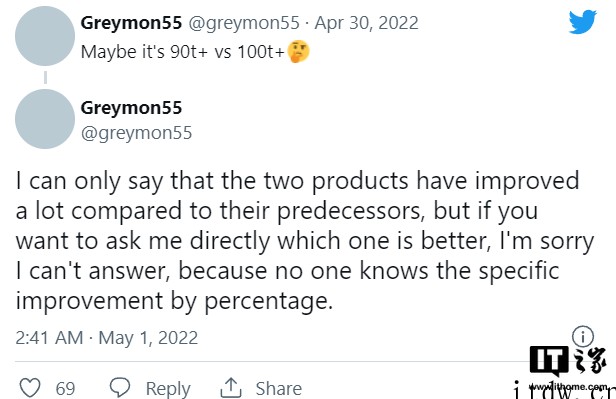Click the Reply label
The width and height of the screenshot is (616, 399).
168,389
